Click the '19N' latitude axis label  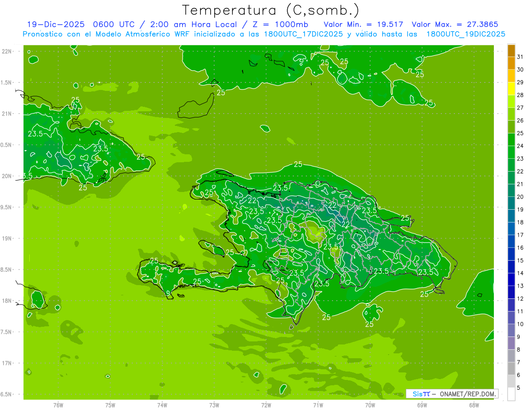[x=7, y=238]
